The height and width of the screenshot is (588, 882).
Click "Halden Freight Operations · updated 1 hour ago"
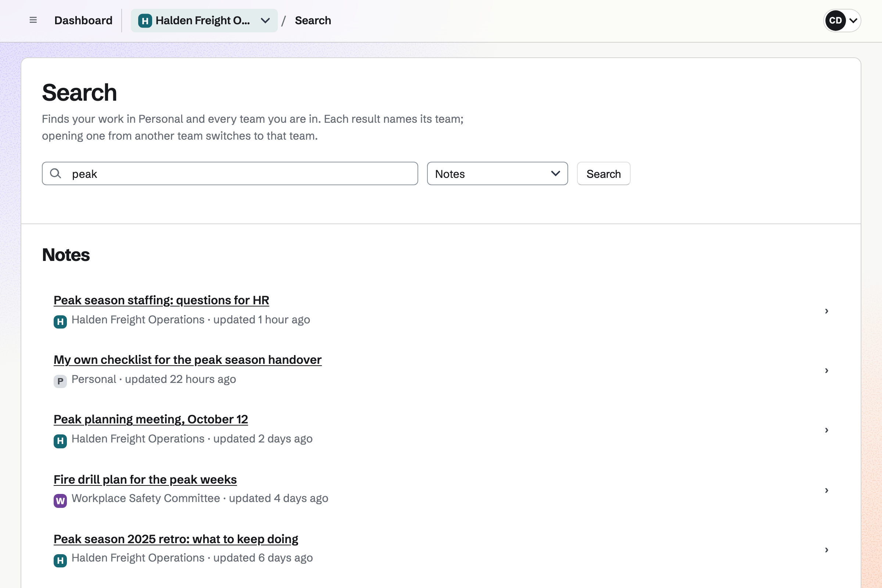[191, 319]
